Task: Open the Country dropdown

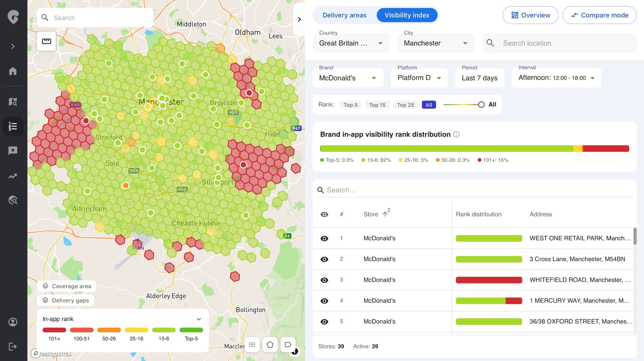Action: [x=351, y=43]
